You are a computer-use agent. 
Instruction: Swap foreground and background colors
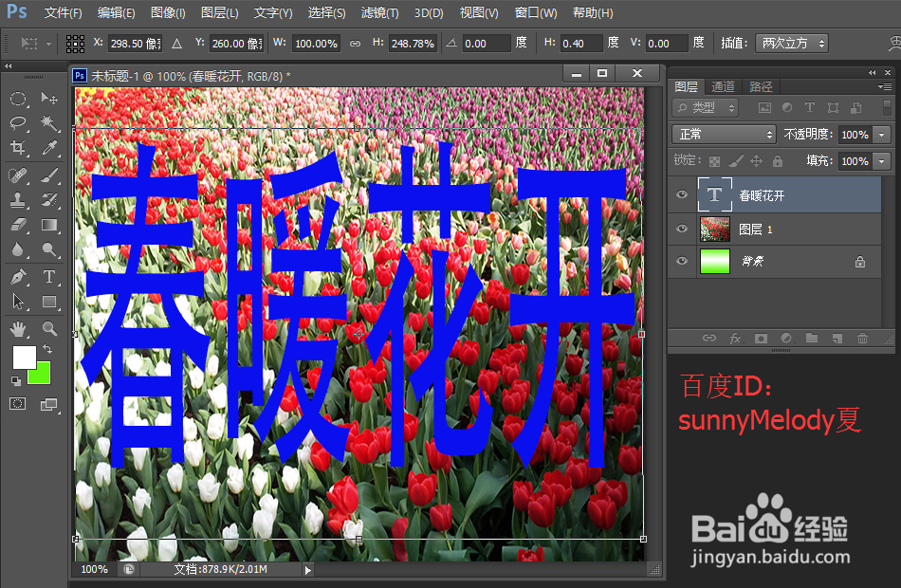(47, 348)
